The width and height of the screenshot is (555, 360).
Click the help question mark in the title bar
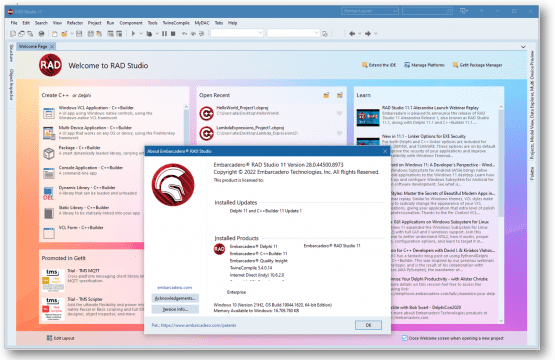pyautogui.click(x=481, y=11)
